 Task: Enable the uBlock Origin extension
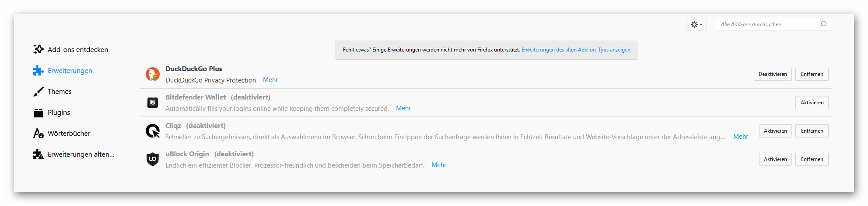coord(775,159)
